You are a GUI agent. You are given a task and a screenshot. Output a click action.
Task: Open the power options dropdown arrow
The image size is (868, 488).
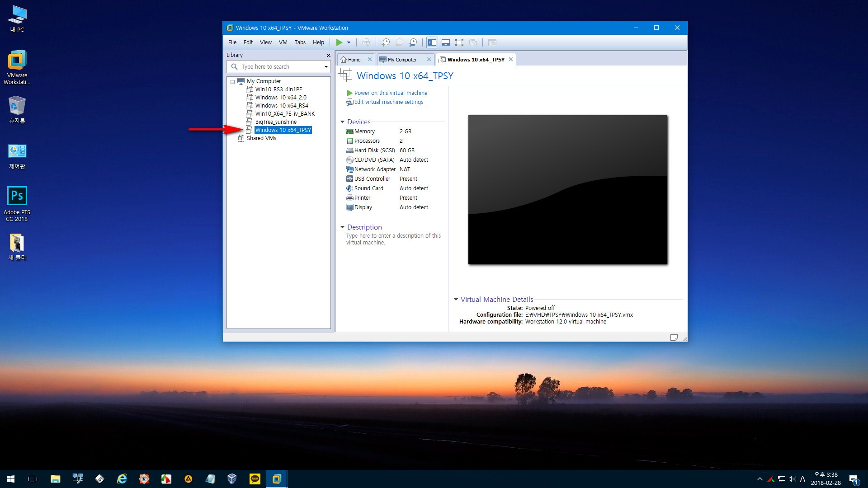click(x=349, y=42)
